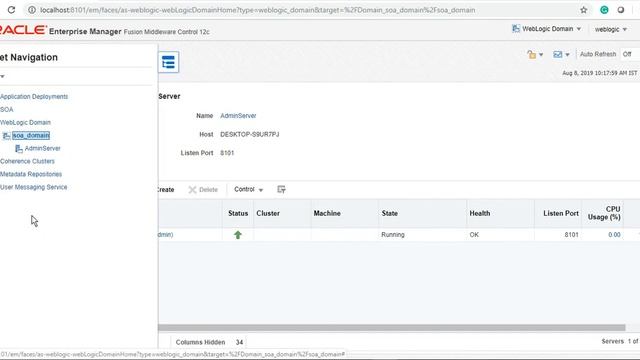Screen dimensions: 640x360
Task: Click the DESKTOP-S9UR7PJ host value
Action: click(250, 134)
